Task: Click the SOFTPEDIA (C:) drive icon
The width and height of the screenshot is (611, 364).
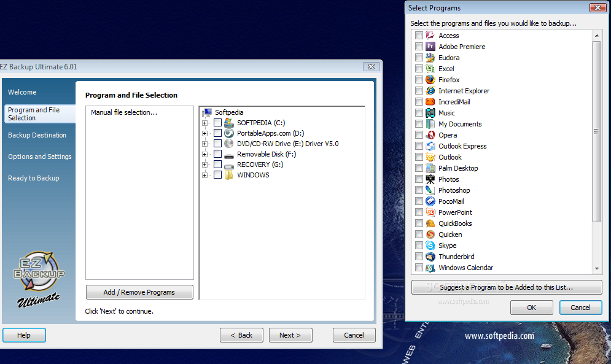Action: (x=229, y=122)
